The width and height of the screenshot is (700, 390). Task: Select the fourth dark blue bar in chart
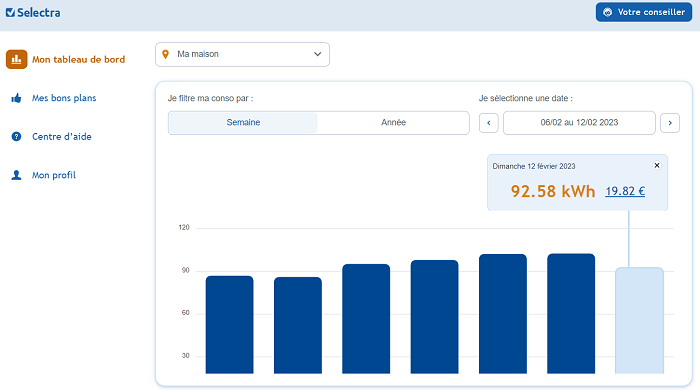(x=434, y=317)
